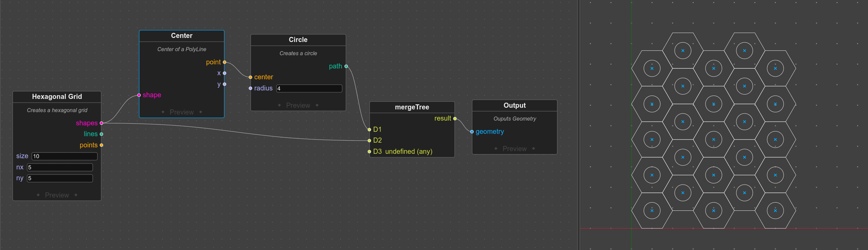This screenshot has height=250, width=868.
Task: Click the x output port on Center node
Action: [225, 73]
